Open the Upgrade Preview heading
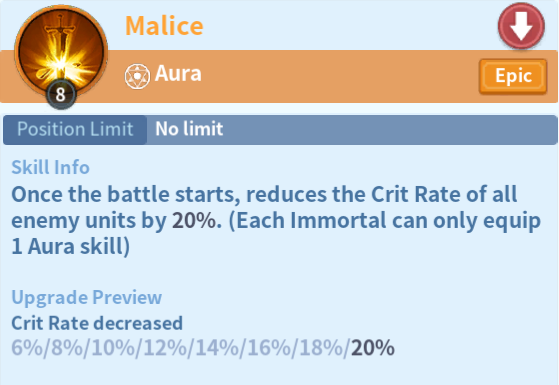 pos(87,298)
